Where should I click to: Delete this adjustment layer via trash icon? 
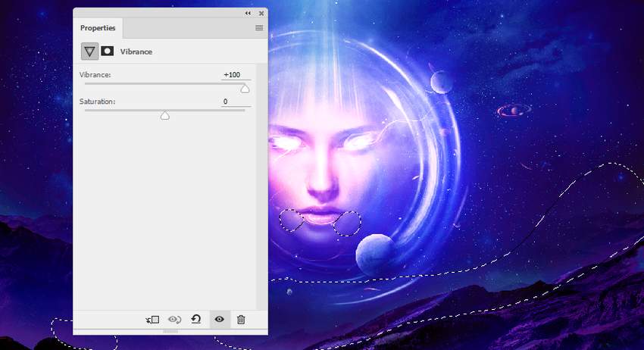pyautogui.click(x=241, y=320)
